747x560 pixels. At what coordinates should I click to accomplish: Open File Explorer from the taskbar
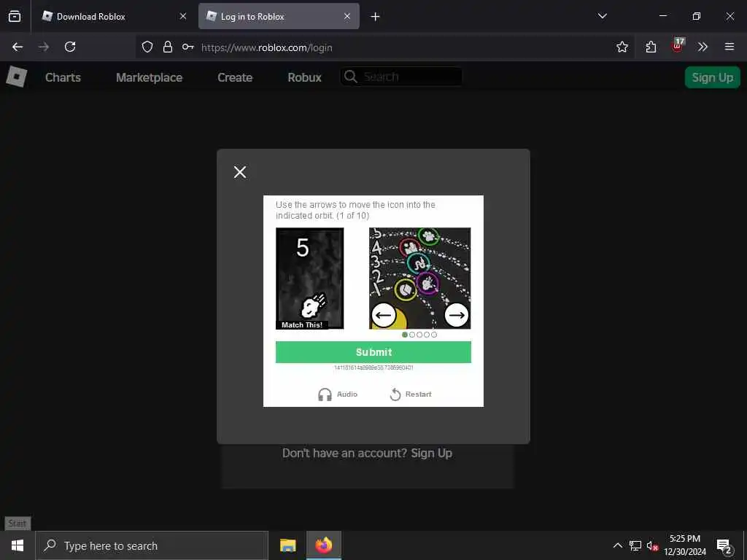tap(287, 545)
